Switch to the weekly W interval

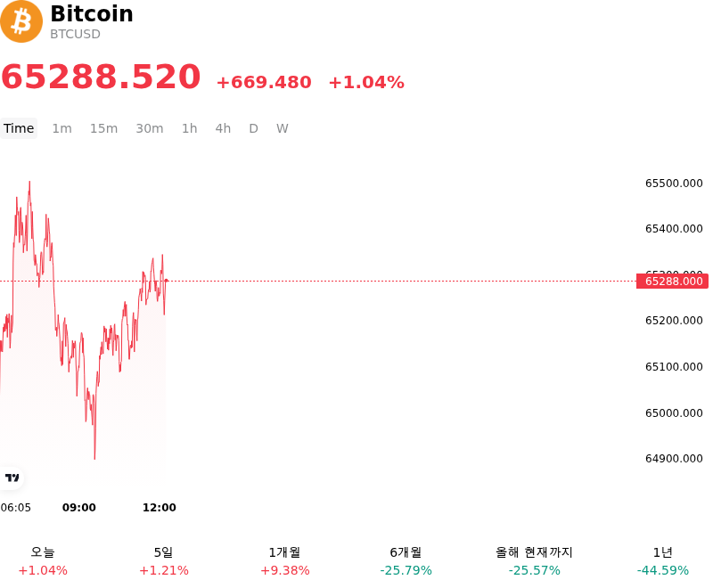click(x=283, y=128)
